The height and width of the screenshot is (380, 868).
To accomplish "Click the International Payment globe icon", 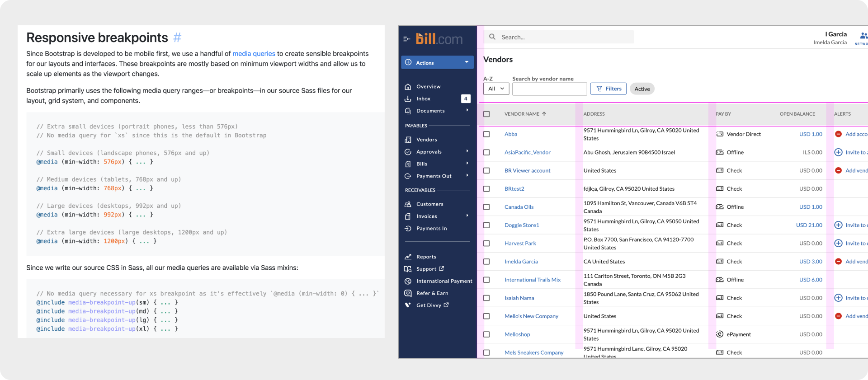I will pos(408,281).
